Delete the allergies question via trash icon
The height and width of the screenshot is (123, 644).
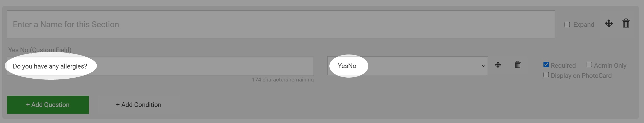click(517, 65)
